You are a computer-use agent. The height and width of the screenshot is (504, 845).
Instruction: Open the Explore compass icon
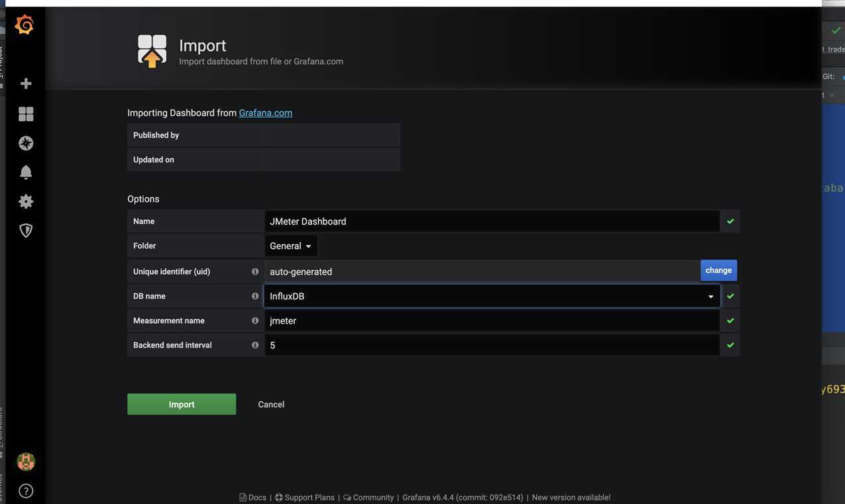coord(26,143)
